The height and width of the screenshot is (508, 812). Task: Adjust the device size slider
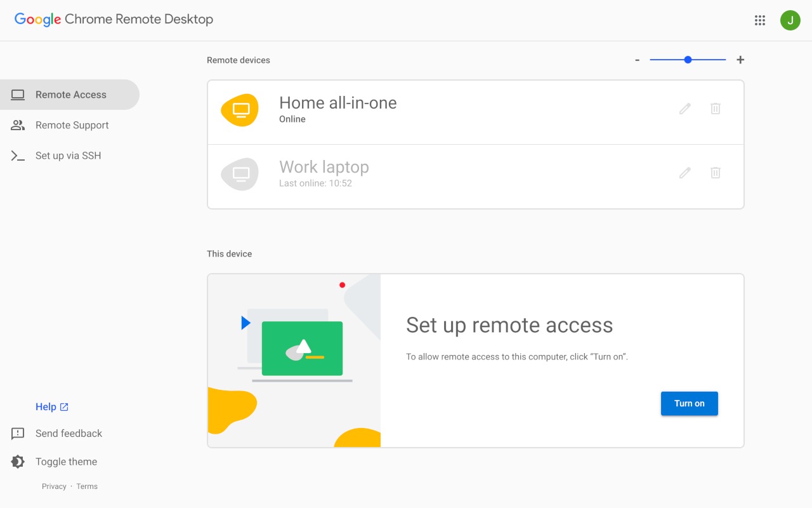[x=688, y=59]
